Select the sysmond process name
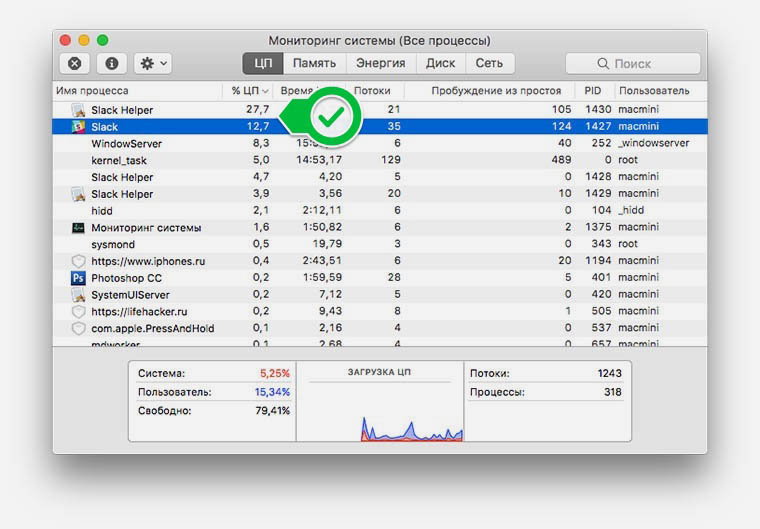 113,244
